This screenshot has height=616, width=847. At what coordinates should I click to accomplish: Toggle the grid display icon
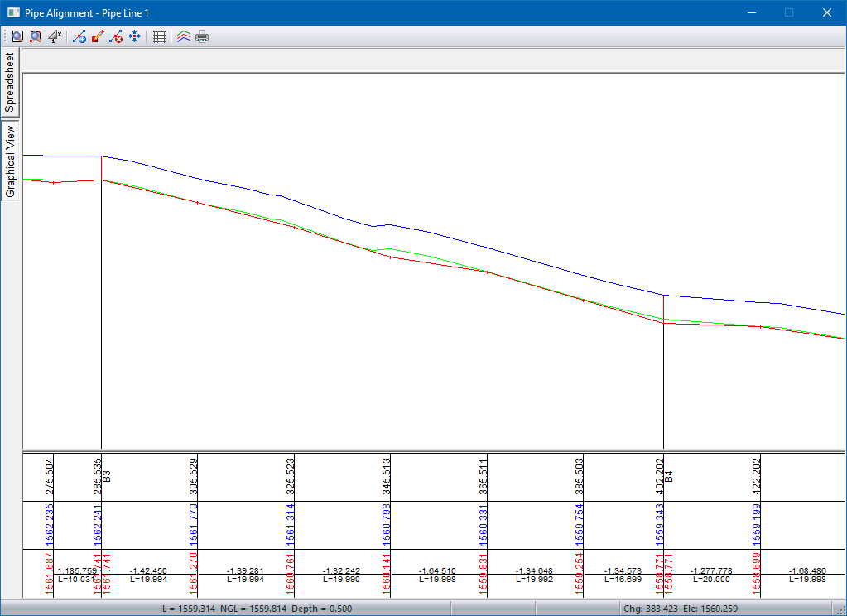[x=160, y=36]
